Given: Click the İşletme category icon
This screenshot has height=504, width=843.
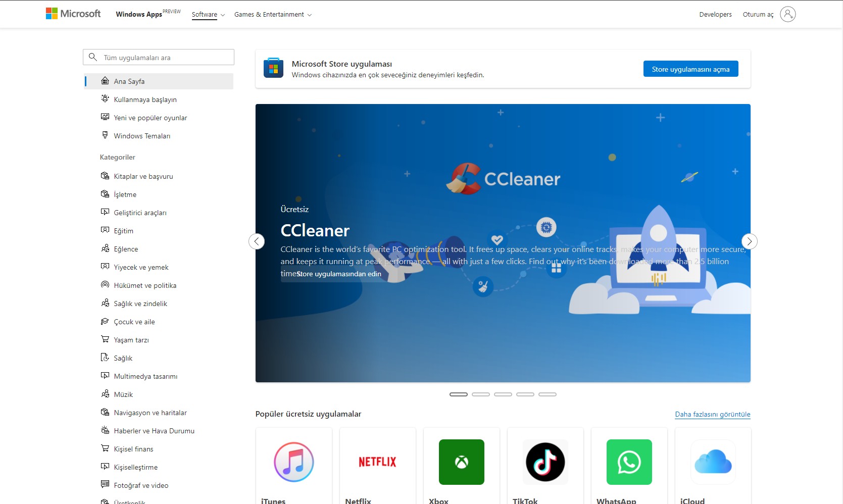Looking at the screenshot, I should pyautogui.click(x=105, y=194).
